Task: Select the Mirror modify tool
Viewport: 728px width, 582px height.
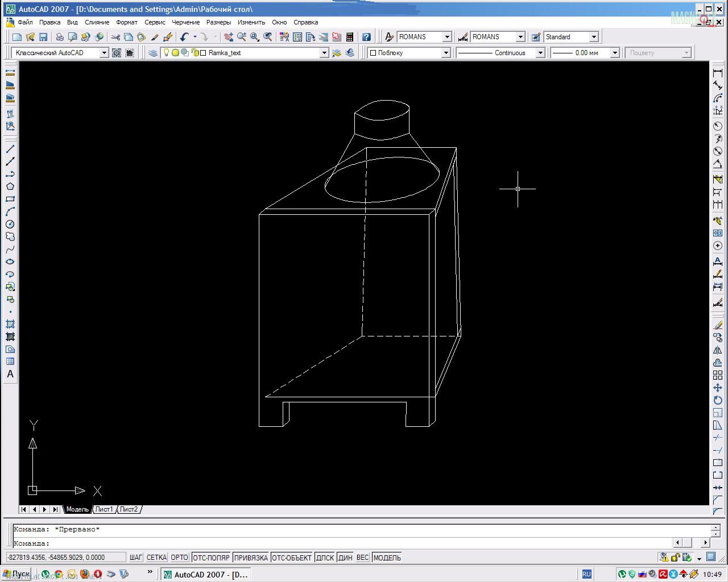Action: click(718, 350)
